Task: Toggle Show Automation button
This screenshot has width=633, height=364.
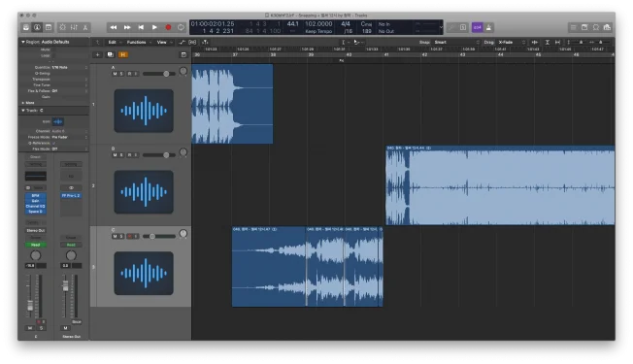Action: pyautogui.click(x=183, y=42)
